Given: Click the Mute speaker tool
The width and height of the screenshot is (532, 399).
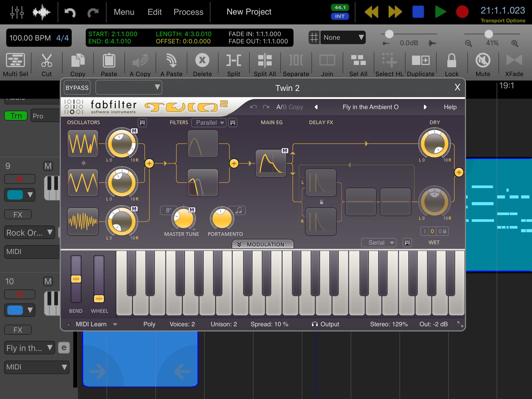Looking at the screenshot, I should 483,65.
